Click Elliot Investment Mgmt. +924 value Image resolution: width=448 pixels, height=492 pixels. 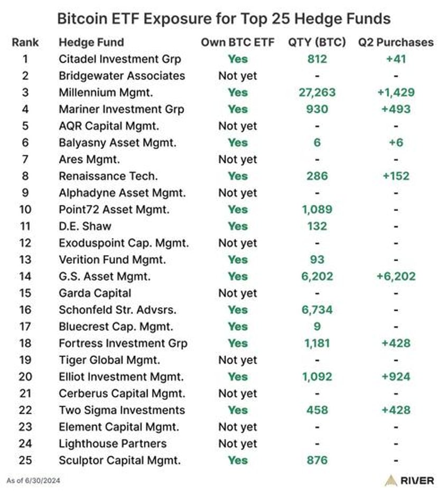[x=396, y=377]
